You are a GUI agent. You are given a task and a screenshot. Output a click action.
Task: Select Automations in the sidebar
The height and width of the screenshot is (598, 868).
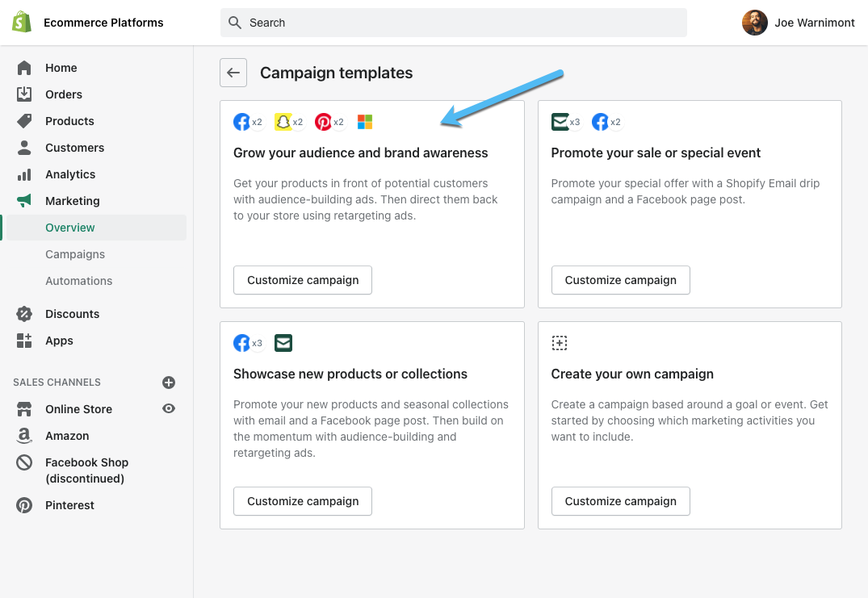[79, 281]
